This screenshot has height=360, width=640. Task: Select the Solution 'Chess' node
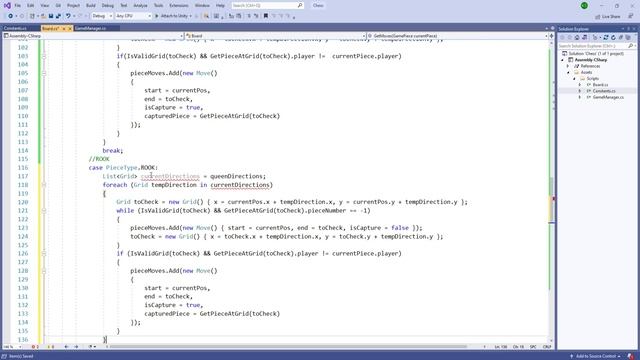click(593, 53)
